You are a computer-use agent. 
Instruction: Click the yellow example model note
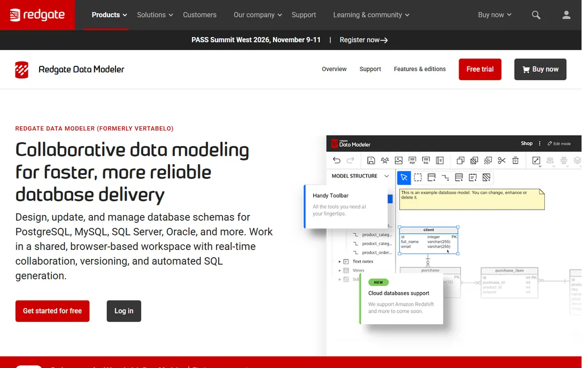coord(471,199)
